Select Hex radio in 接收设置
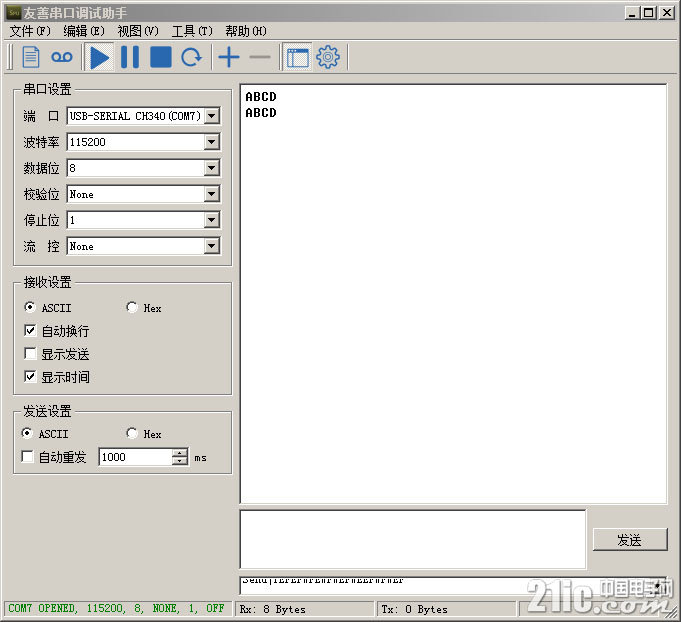 [132, 308]
